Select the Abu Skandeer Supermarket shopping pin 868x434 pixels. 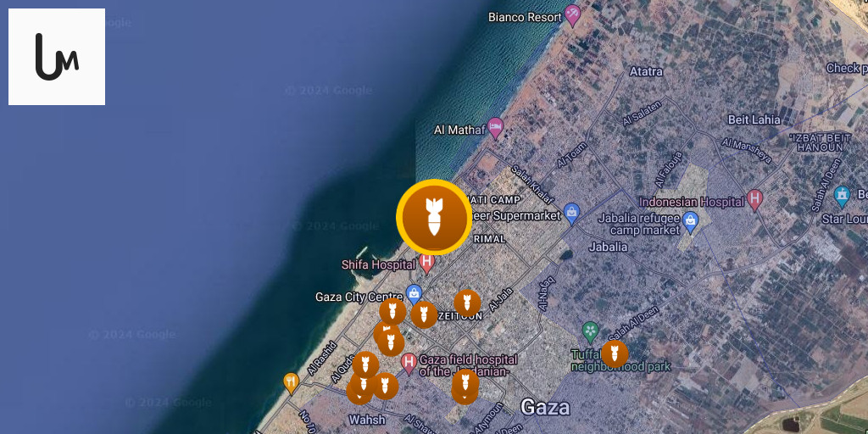(571, 214)
